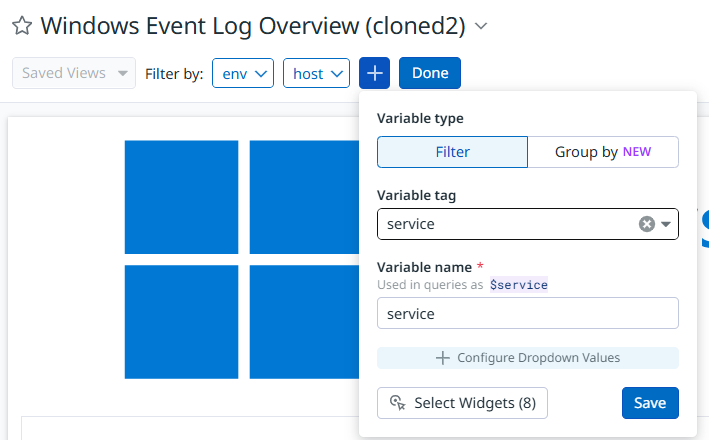Focus the Variable name input field
This screenshot has height=440, width=709.
tap(527, 313)
